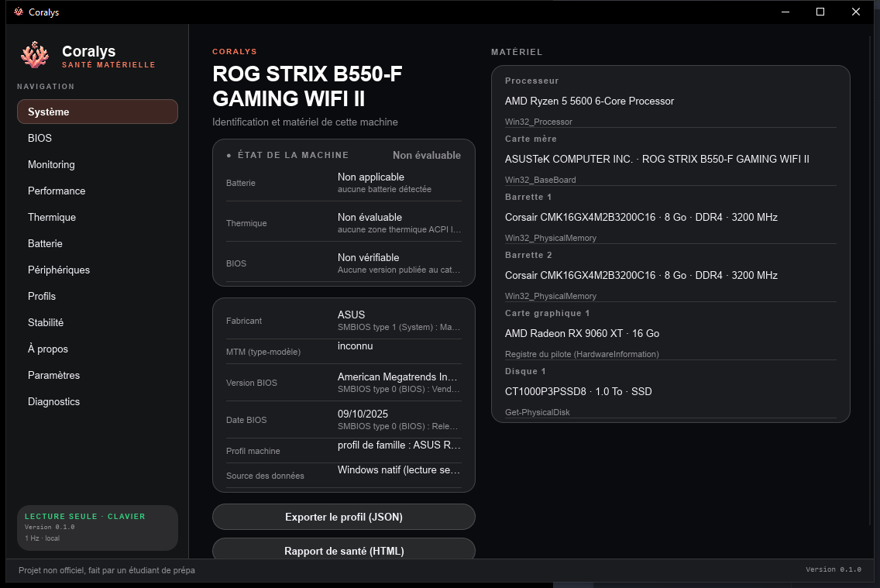The image size is (880, 588).
Task: Select the ASUSTeK COMPUTER INC. motherboard line
Action: [657, 160]
